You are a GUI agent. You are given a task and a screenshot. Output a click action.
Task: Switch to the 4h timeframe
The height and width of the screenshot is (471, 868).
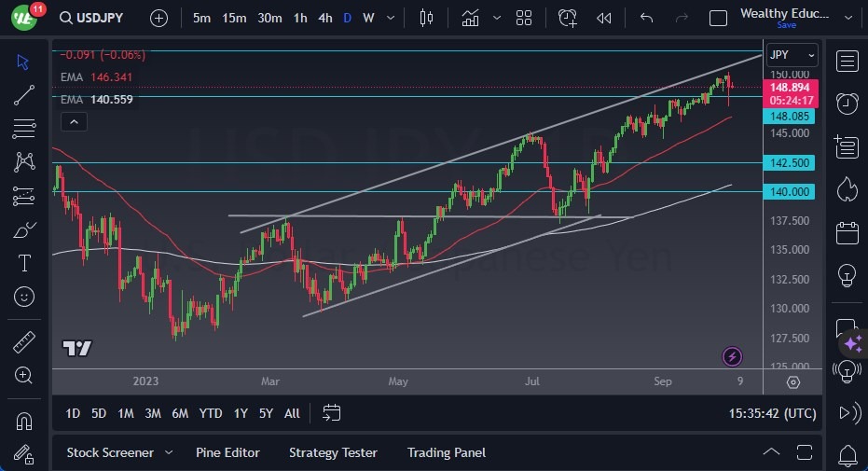324,18
